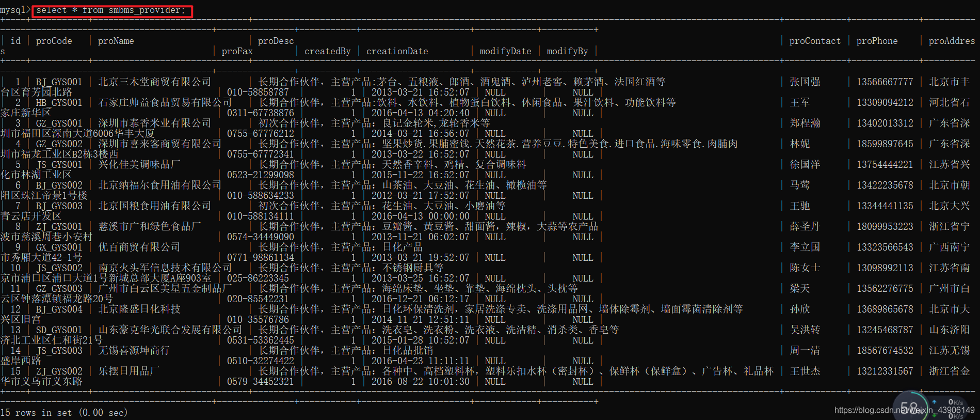The height and width of the screenshot is (420, 980).
Task: Select the BJ_GYS003 provider code
Action: click(x=59, y=206)
